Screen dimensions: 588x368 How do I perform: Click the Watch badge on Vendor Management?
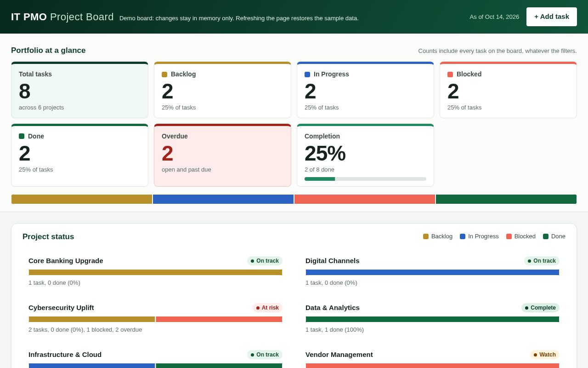click(x=545, y=355)
